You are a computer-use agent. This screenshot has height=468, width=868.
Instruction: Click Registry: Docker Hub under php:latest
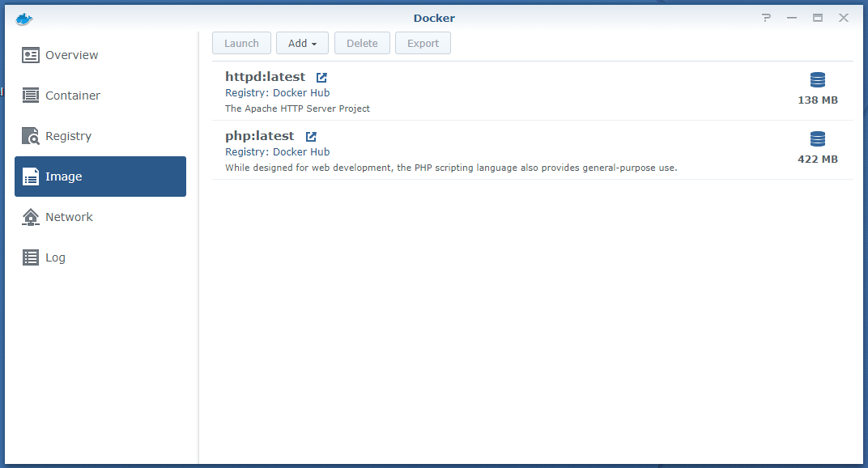point(278,151)
